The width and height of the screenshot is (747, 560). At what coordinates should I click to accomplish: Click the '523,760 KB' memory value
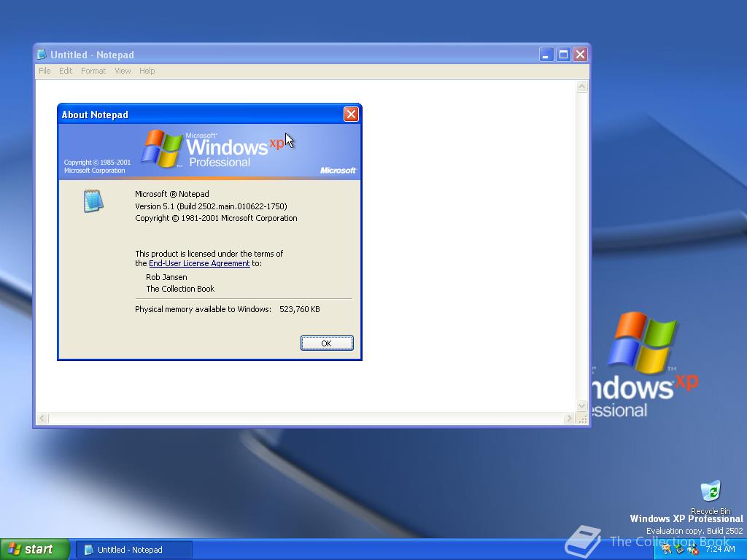(300, 309)
